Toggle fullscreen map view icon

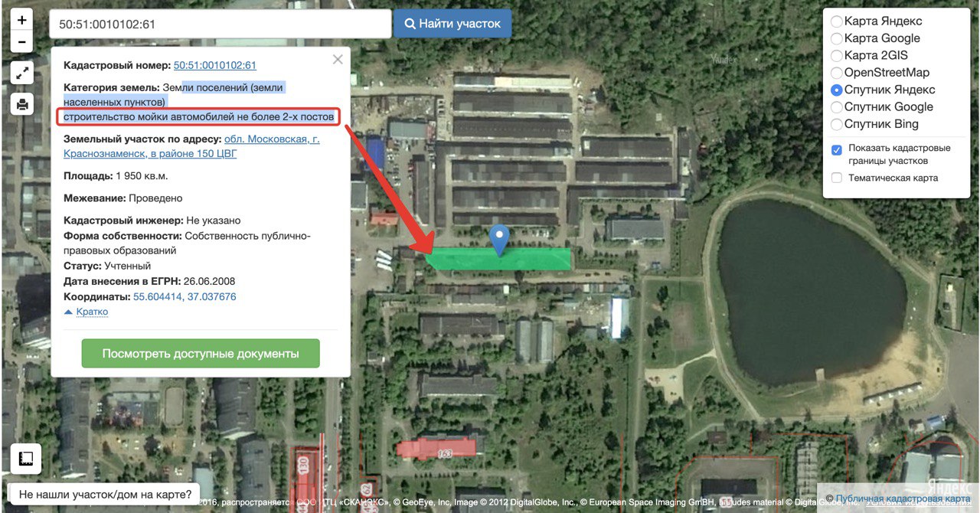[x=22, y=73]
